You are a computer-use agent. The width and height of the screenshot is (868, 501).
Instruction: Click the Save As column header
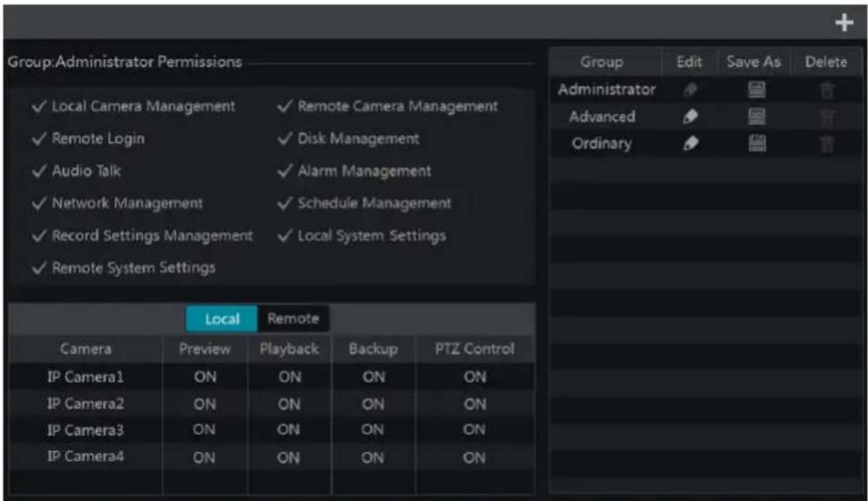[754, 62]
